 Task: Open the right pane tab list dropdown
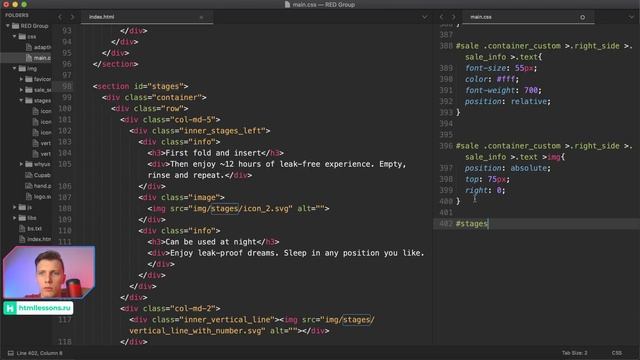[631, 17]
